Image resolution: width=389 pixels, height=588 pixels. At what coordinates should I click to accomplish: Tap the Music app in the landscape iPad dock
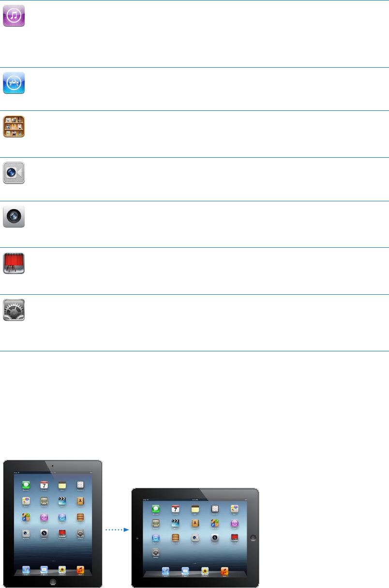pos(224,571)
